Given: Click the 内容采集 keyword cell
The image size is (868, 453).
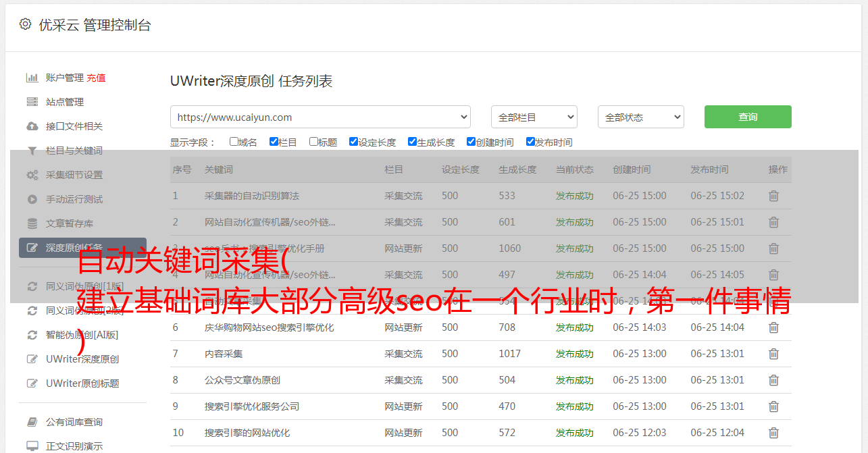Looking at the screenshot, I should [x=224, y=354].
